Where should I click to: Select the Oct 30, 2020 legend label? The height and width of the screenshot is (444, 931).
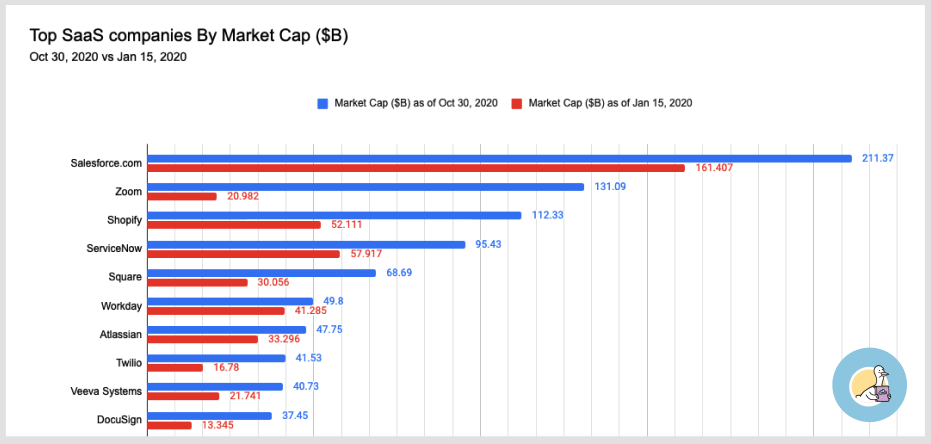(x=416, y=103)
